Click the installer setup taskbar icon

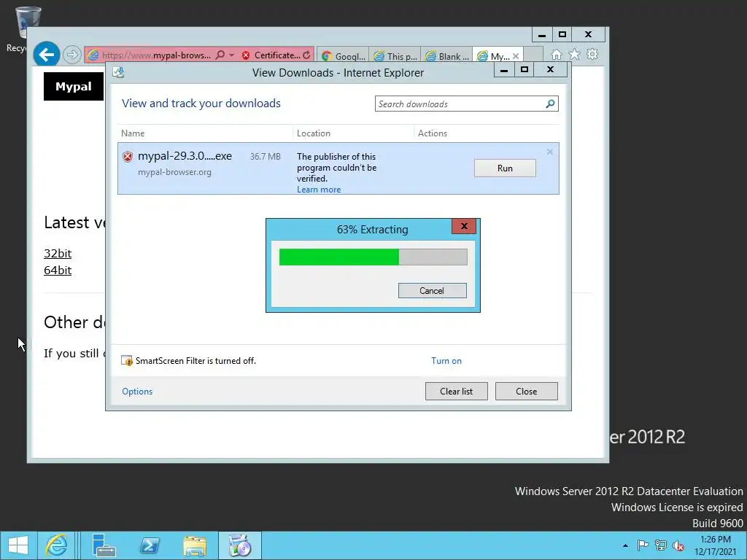click(240, 545)
